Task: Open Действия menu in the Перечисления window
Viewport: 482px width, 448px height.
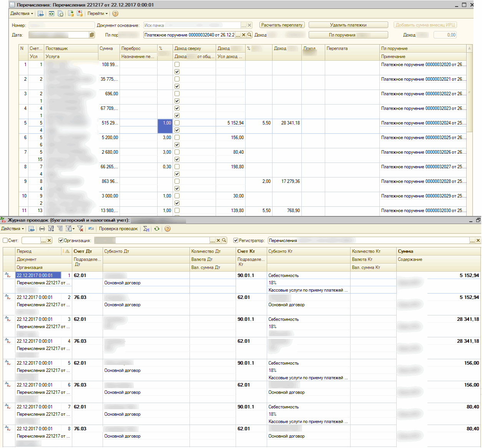Action: tap(22, 14)
